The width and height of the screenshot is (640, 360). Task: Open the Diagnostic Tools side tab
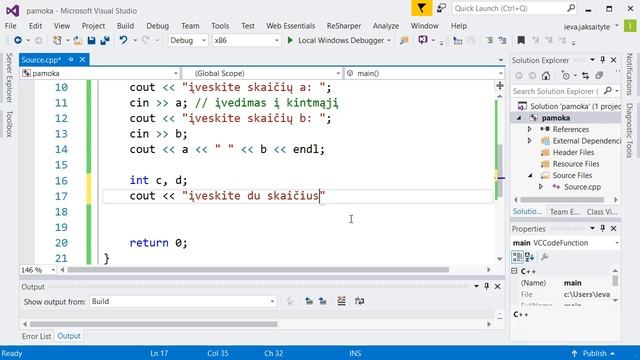point(629,130)
